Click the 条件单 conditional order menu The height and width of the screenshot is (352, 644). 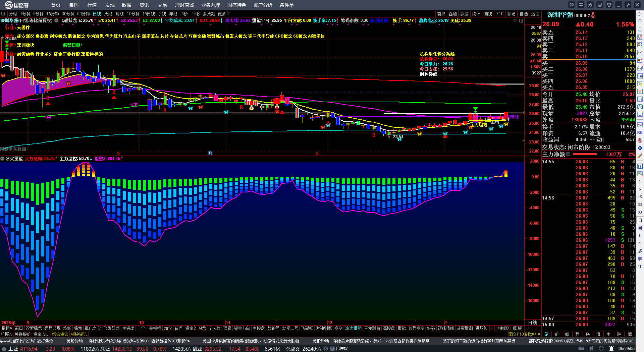pos(287,5)
